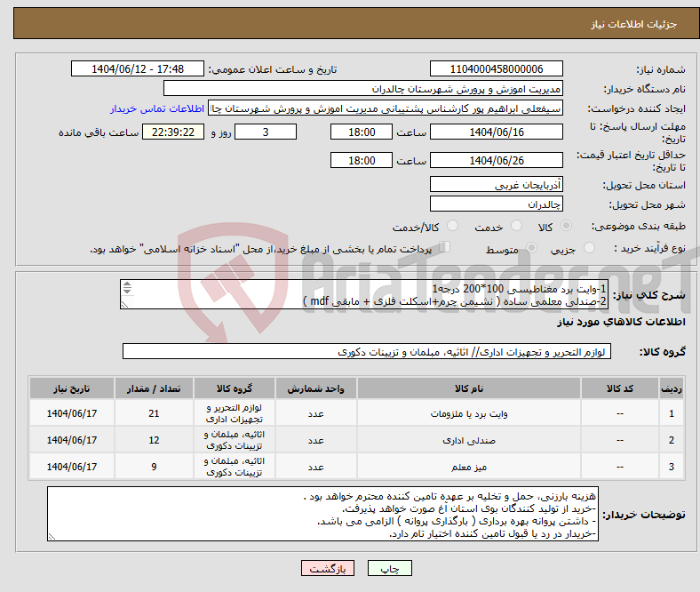Click the response deadline date field 1404/06/16
This screenshot has height=592, width=700.
496,132
